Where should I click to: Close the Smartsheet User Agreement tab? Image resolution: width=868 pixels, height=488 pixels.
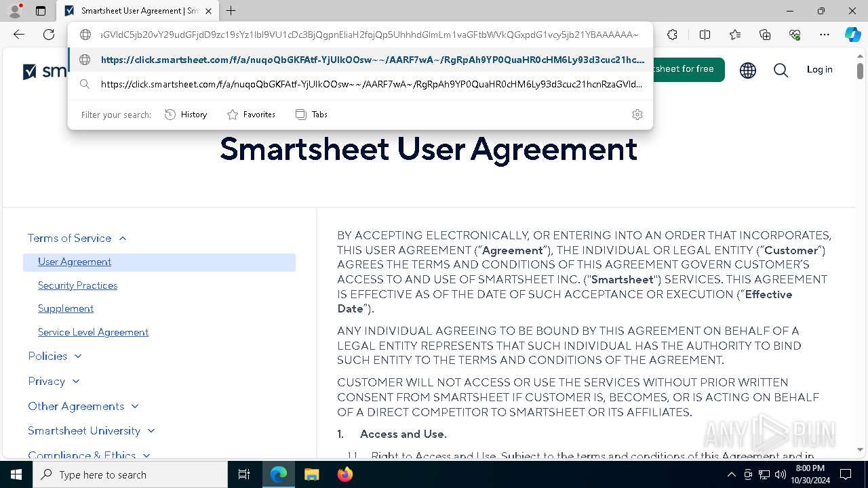pos(208,11)
